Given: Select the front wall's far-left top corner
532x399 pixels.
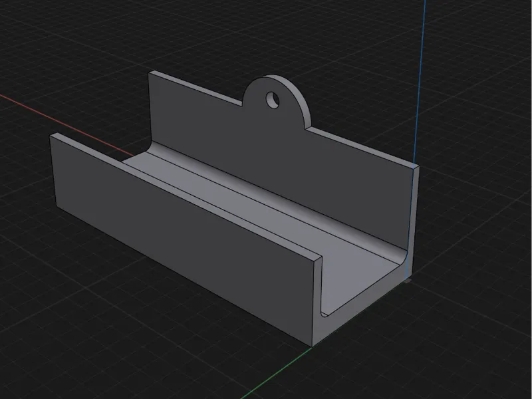Looking at the screenshot, I should pyautogui.click(x=55, y=135).
